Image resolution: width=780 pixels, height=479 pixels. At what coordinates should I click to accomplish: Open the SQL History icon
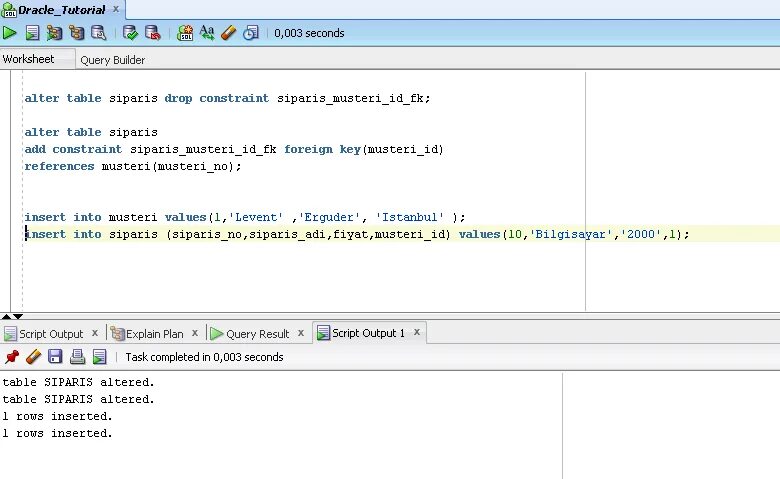point(251,33)
